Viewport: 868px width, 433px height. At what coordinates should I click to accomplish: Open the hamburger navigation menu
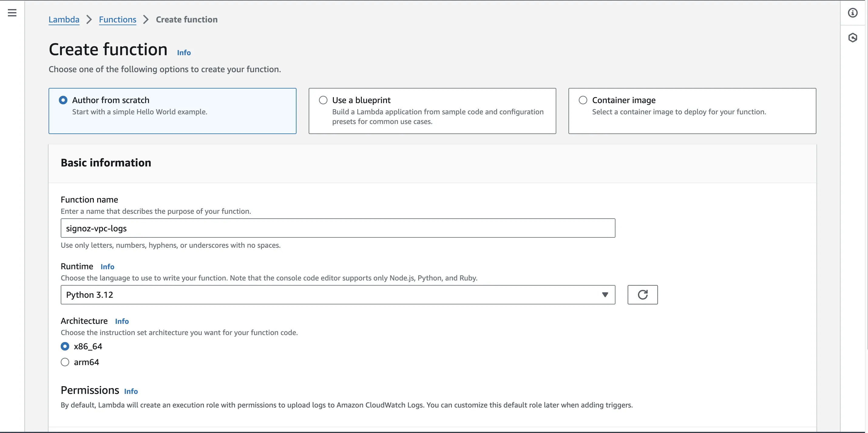click(12, 13)
